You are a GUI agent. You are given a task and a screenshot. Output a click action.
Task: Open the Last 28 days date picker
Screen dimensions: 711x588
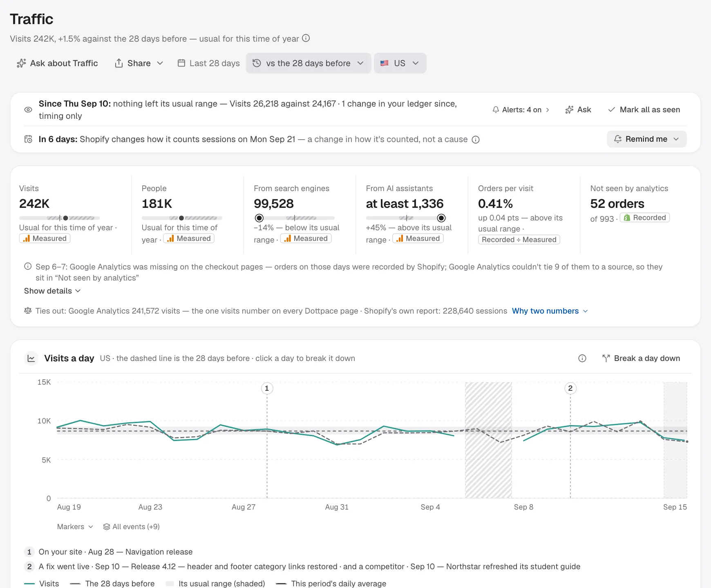(x=208, y=63)
